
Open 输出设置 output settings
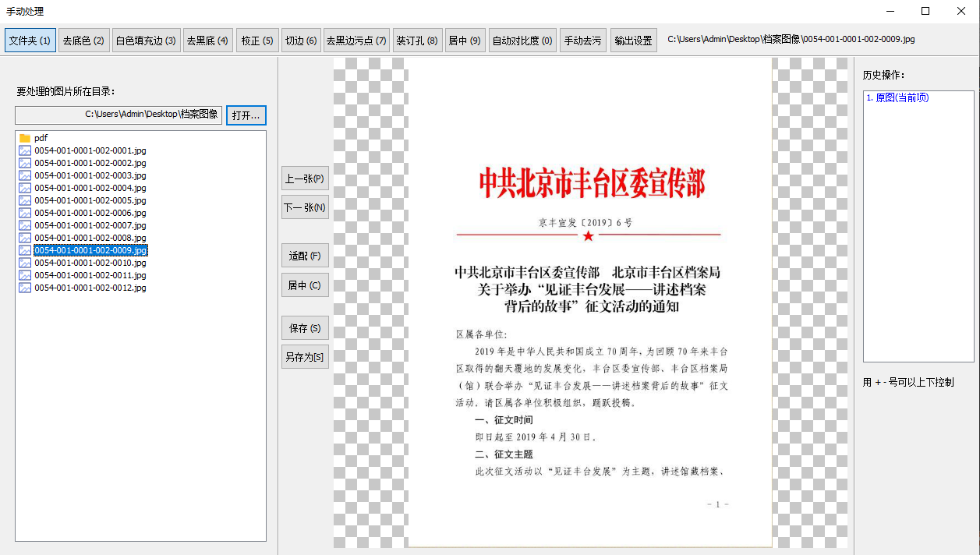[633, 41]
